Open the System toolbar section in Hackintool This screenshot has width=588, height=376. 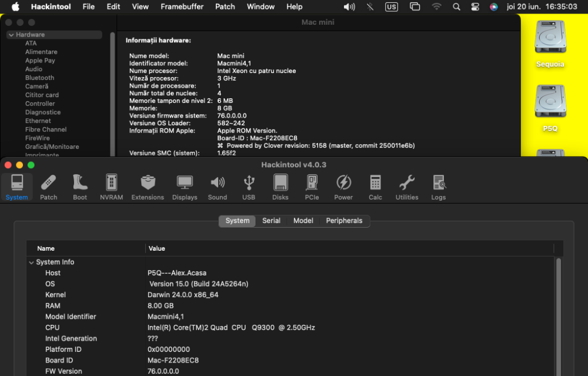click(x=17, y=187)
